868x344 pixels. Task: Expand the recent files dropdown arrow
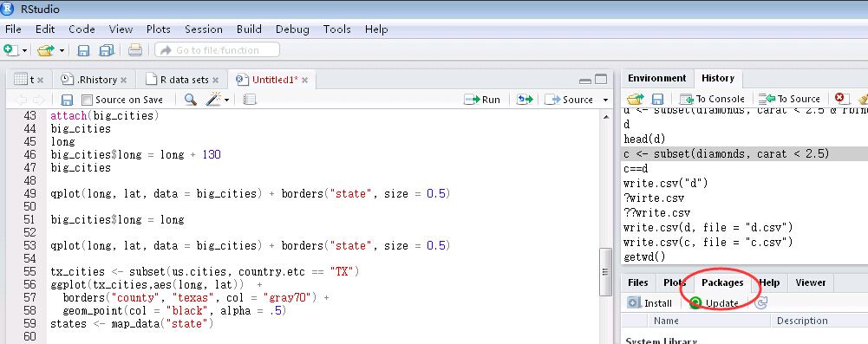(62, 51)
